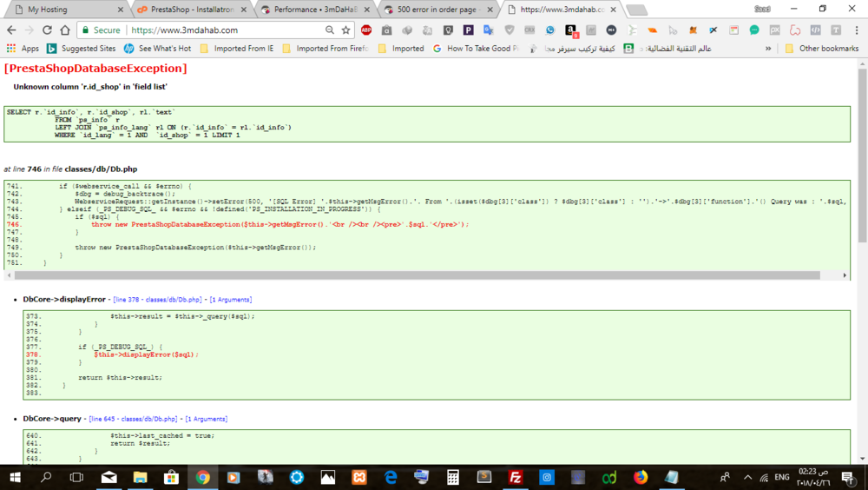Open How To Take Good bookmark
Screen dimensions: 868x490
coord(476,49)
